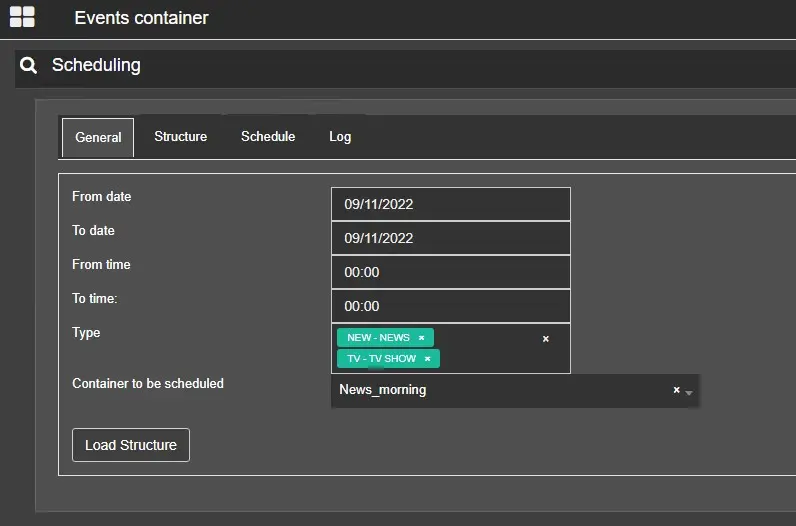View the Log tab
The height and width of the screenshot is (526, 796).
point(340,137)
